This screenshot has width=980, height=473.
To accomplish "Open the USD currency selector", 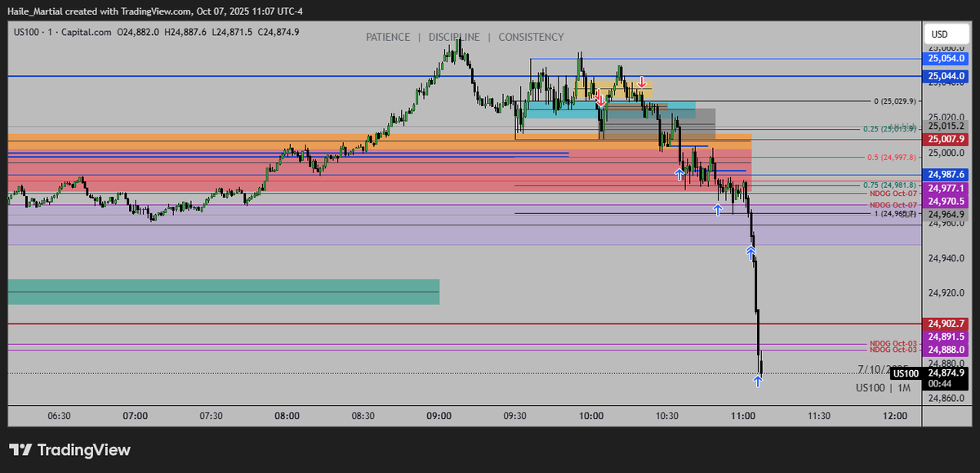I will (x=947, y=34).
